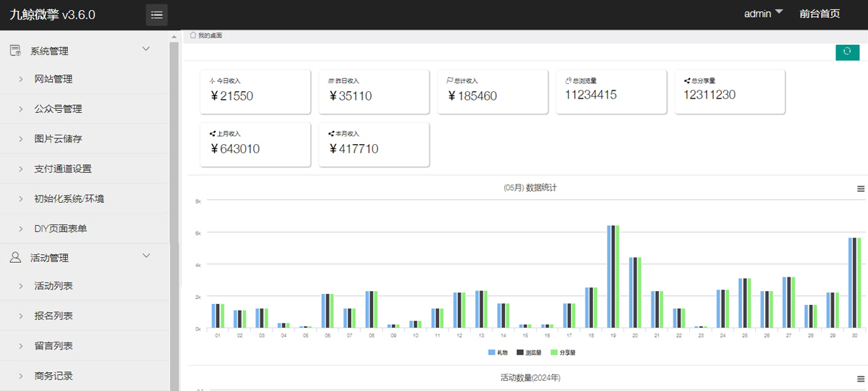Image resolution: width=868 pixels, height=391 pixels.
Task: Open the admin user dropdown
Action: (x=763, y=14)
